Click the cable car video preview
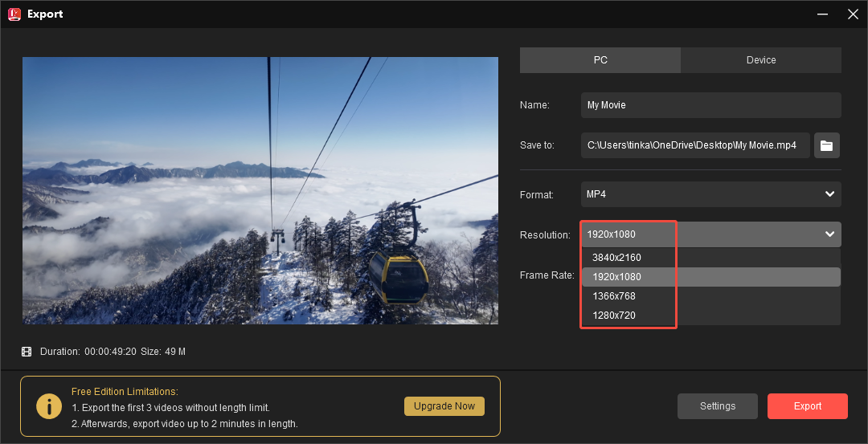 point(260,191)
